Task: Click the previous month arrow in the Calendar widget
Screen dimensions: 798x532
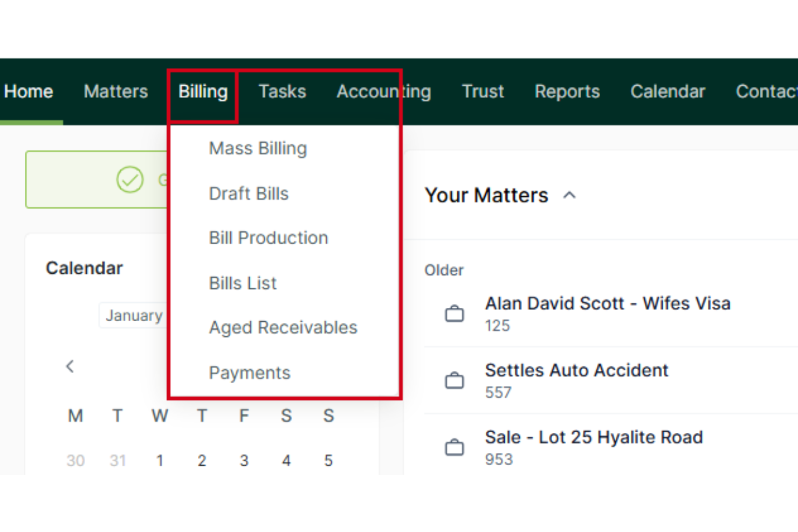Action: [70, 366]
